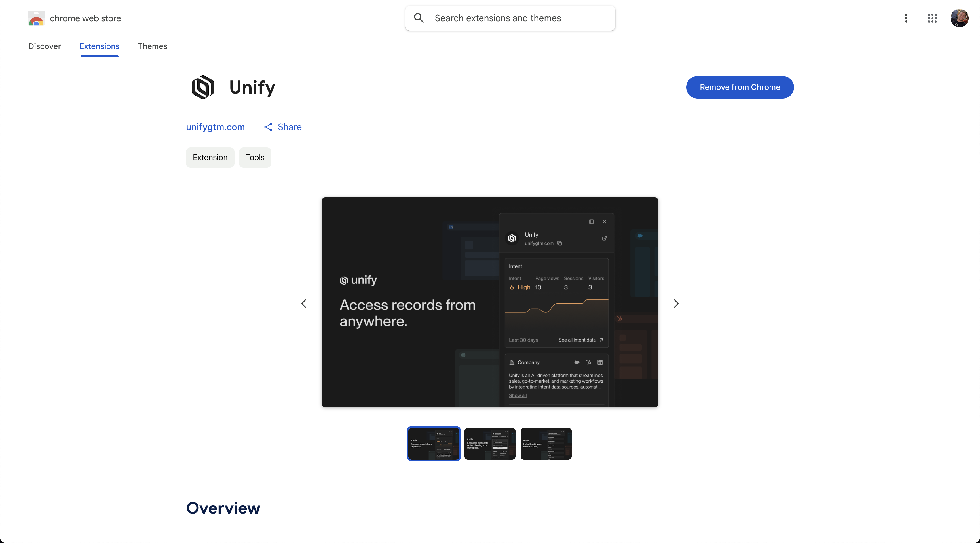This screenshot has width=980, height=543.
Task: Switch to the Themes tab
Action: click(x=152, y=46)
